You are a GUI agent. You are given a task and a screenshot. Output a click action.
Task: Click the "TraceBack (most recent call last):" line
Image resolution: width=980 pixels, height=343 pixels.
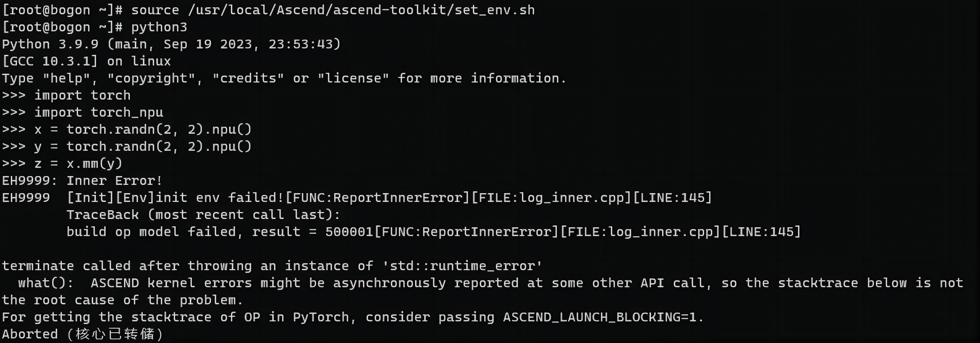pyautogui.click(x=203, y=215)
